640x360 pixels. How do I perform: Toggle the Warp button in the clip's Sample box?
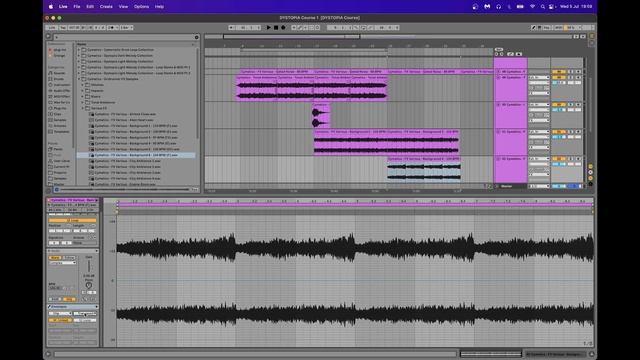55,258
